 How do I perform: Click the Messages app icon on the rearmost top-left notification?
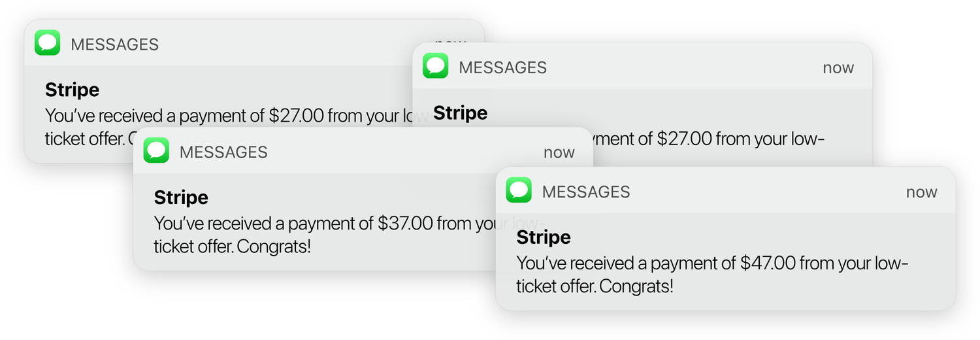click(x=48, y=43)
